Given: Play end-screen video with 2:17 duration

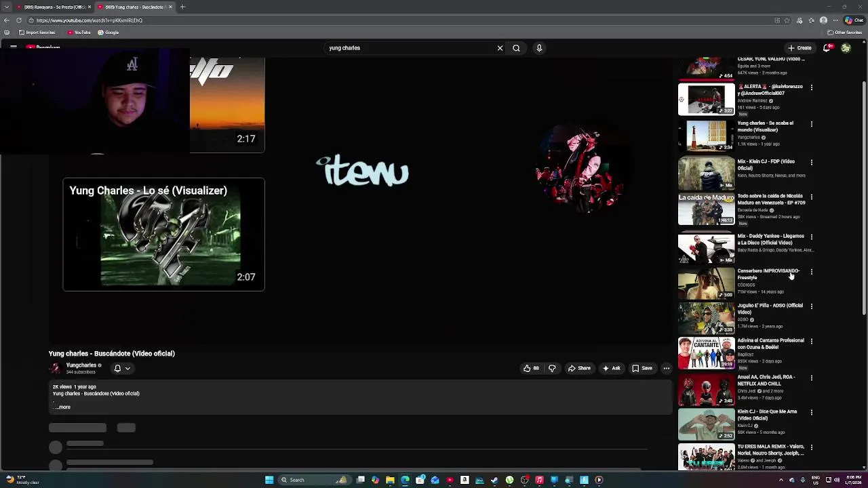Looking at the screenshot, I should click(x=227, y=105).
